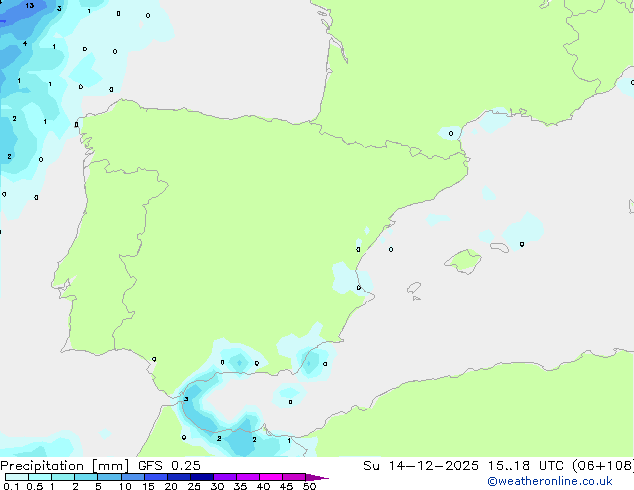Click the Mallorca island on the map
This screenshot has width=634, height=490.
click(463, 261)
